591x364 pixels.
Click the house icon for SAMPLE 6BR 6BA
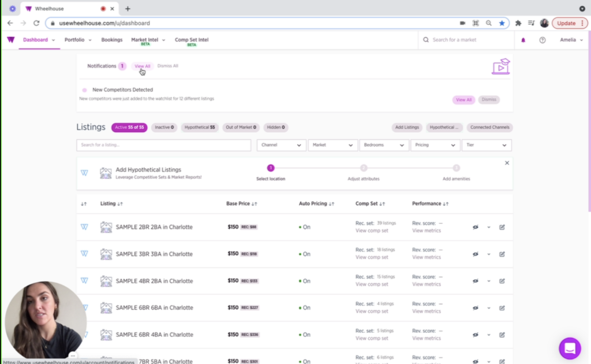pos(106,308)
